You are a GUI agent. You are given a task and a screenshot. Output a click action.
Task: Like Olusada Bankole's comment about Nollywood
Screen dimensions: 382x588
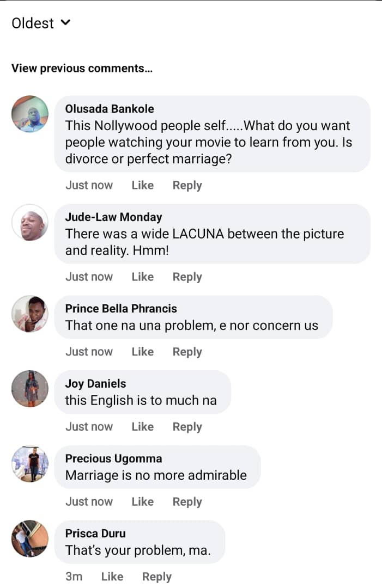tap(142, 185)
